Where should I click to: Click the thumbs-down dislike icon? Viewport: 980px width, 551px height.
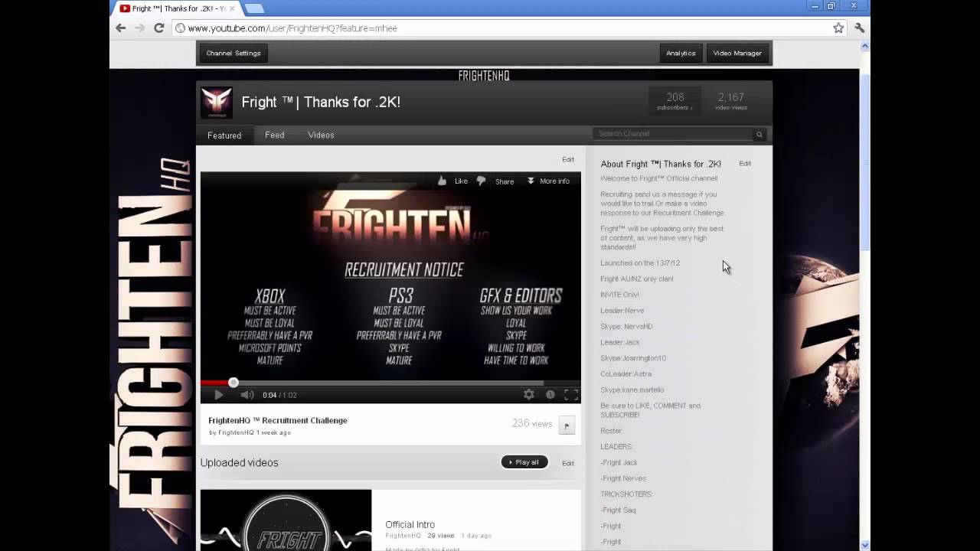click(x=481, y=181)
